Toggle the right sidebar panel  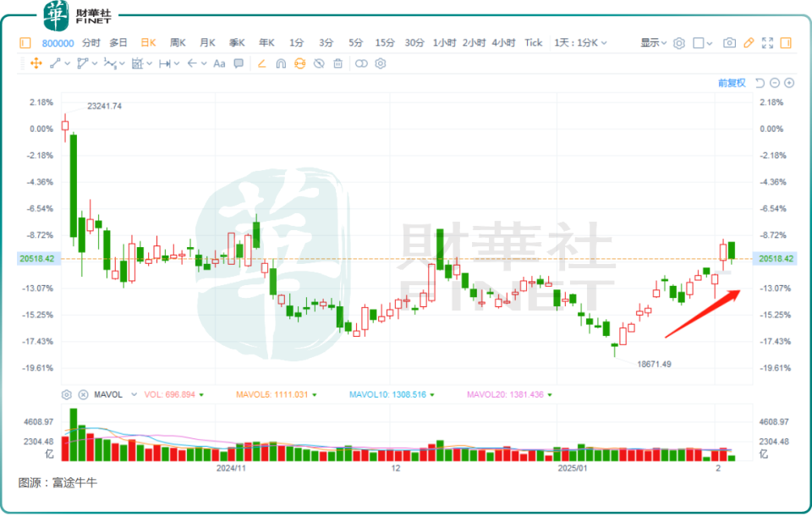pyautogui.click(x=786, y=43)
